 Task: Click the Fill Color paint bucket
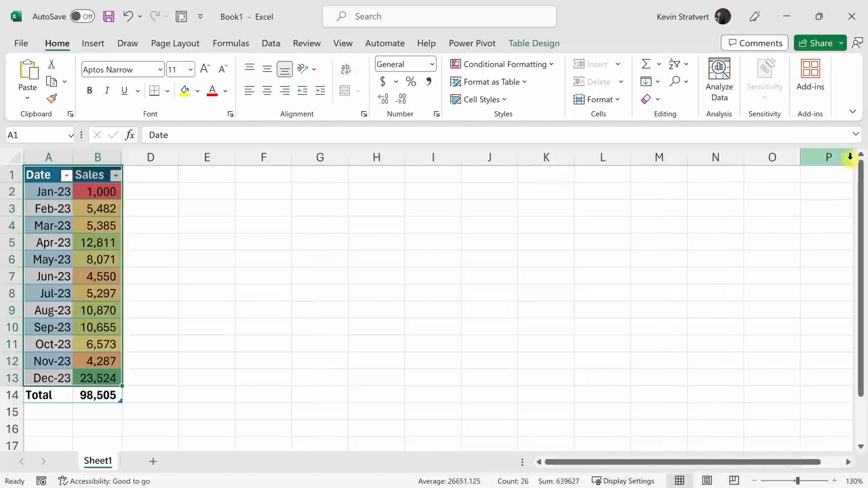[x=184, y=91]
